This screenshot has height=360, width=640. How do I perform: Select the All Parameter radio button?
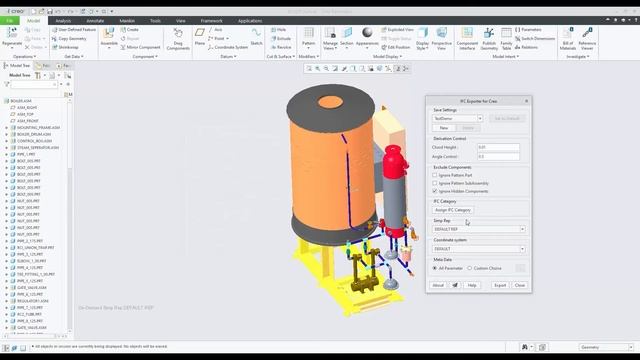coord(435,268)
